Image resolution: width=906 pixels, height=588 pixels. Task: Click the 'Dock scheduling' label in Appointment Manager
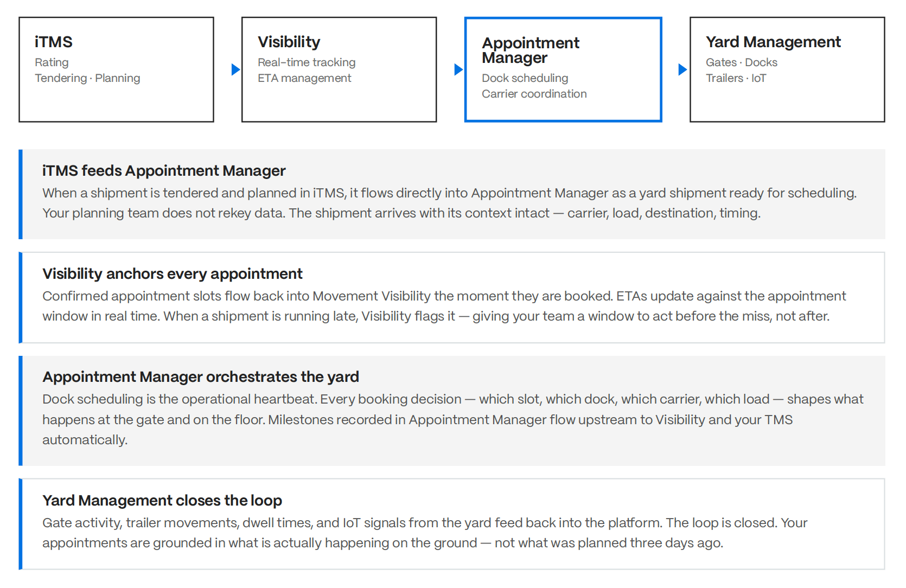point(525,78)
